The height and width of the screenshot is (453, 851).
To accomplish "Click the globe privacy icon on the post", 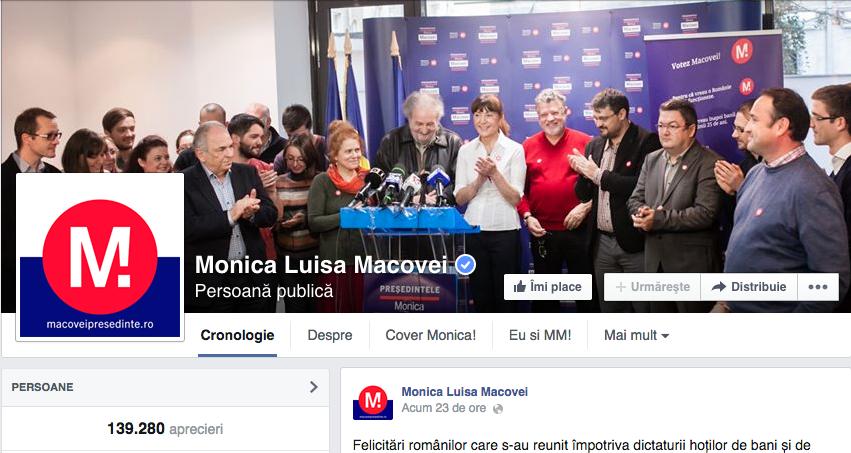I will point(497,409).
